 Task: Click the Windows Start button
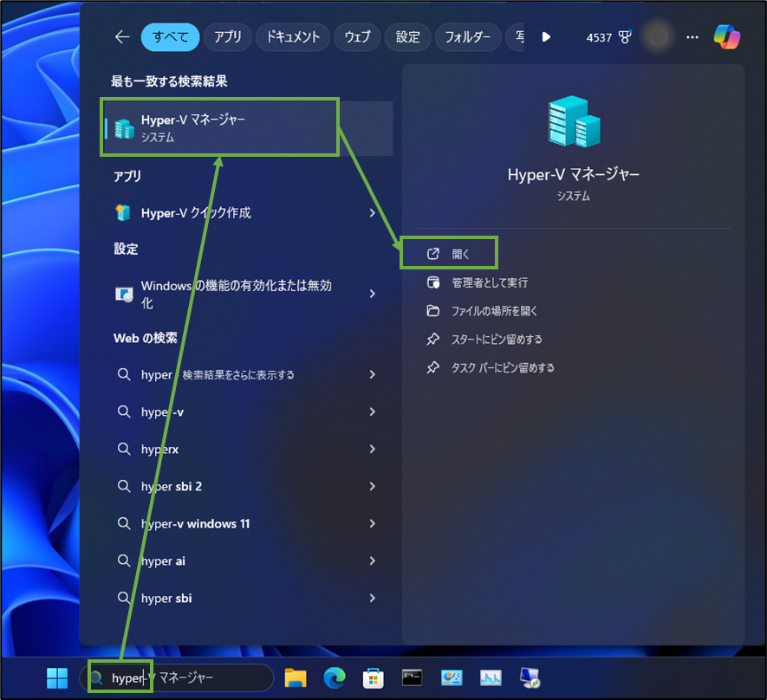pos(57,677)
